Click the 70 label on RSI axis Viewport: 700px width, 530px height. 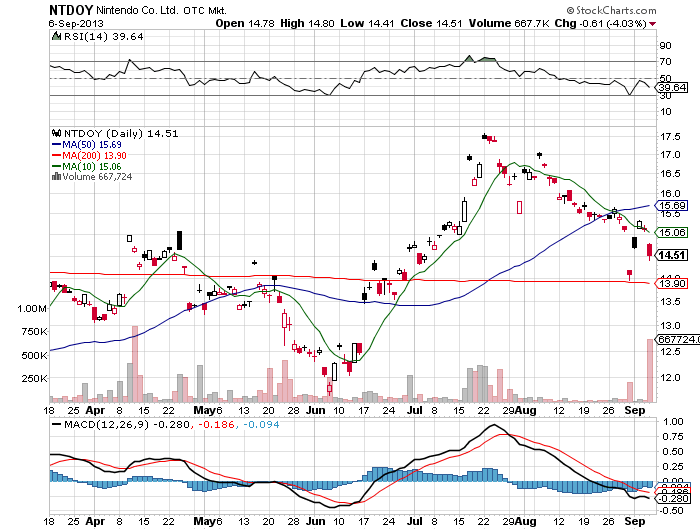[x=665, y=62]
